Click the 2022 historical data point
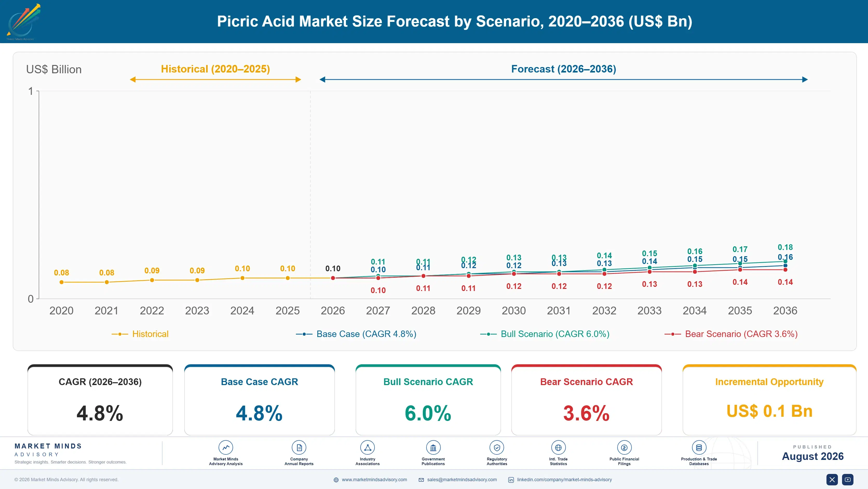The image size is (868, 489). point(152,280)
